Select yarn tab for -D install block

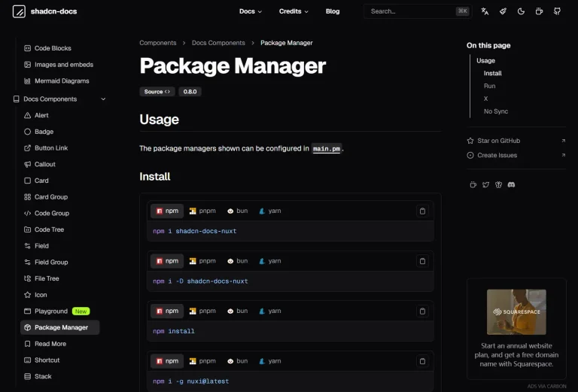point(270,261)
